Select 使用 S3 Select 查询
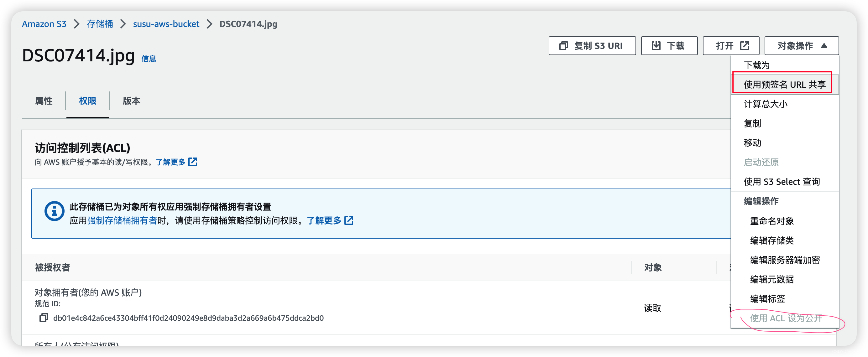Viewport: 868px width, 357px height. [785, 182]
